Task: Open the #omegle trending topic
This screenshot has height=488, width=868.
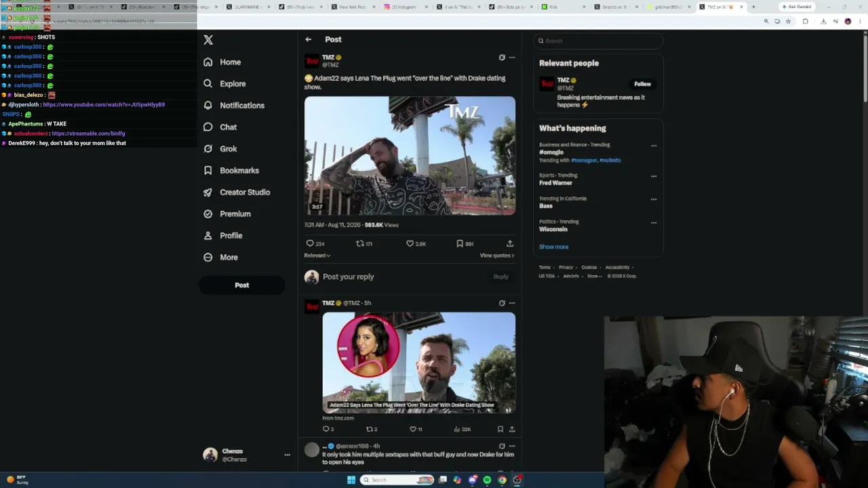Action: 551,152
